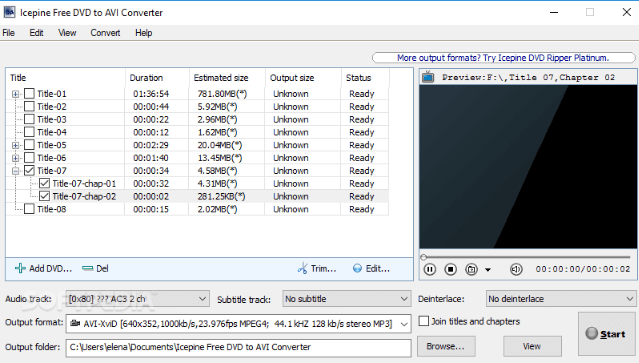Uncheck the Title-07 checkbox
This screenshot has width=639, height=363.
[29, 170]
